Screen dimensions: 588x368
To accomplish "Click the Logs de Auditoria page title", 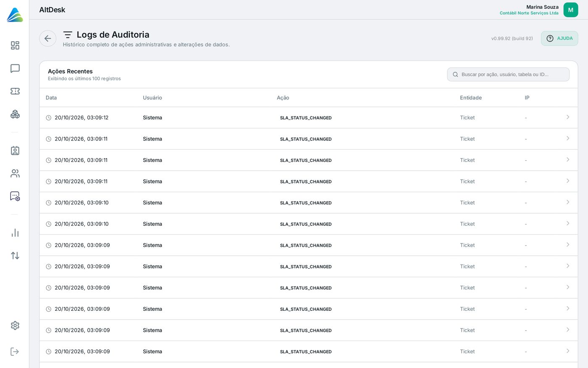I will pyautogui.click(x=113, y=34).
